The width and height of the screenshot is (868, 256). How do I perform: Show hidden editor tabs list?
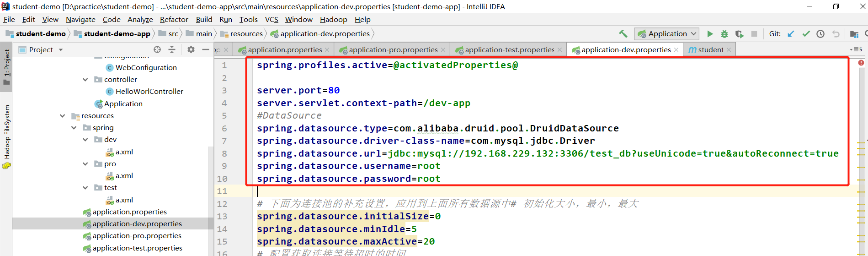(x=856, y=49)
